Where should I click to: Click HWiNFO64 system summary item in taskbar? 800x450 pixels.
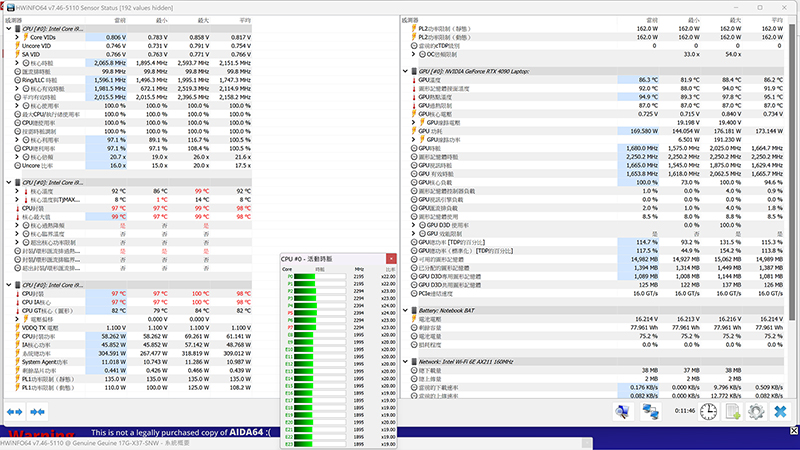[x=95, y=443]
